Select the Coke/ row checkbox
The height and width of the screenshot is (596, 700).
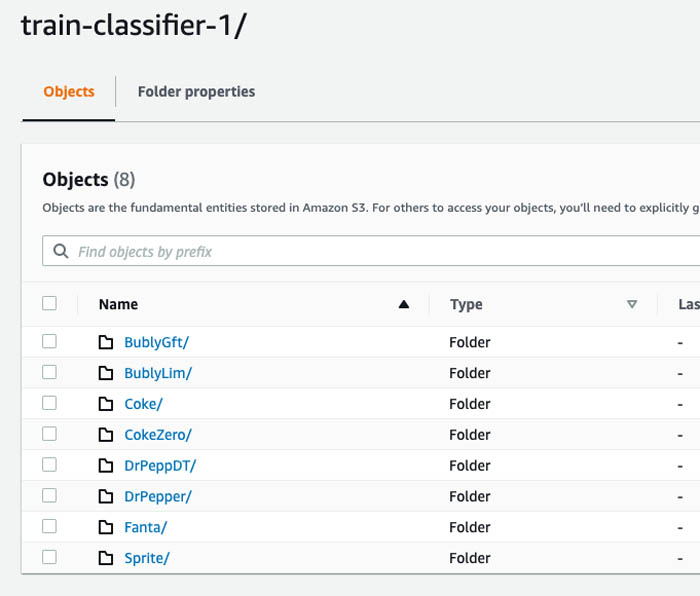(49, 403)
